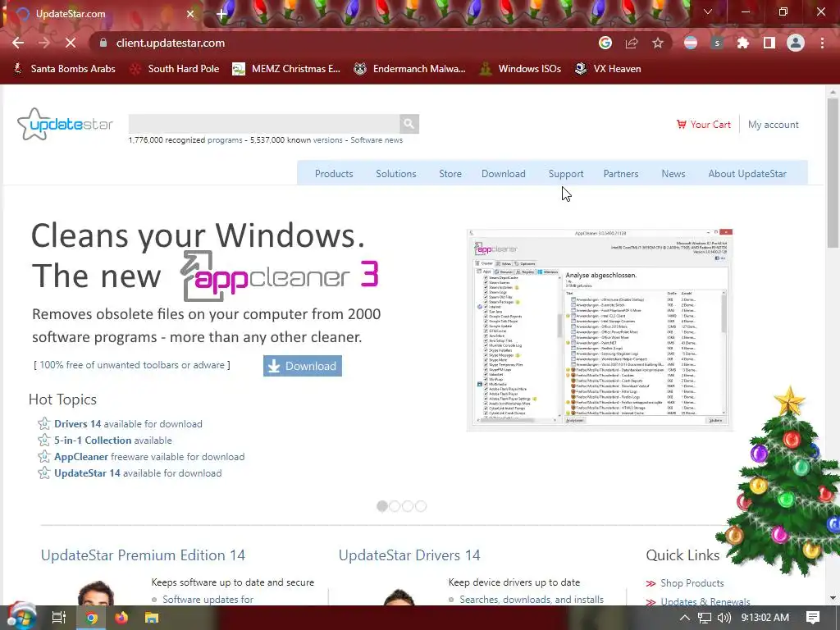Open Task View on the taskbar
Image resolution: width=840 pixels, height=630 pixels.
tap(58, 618)
